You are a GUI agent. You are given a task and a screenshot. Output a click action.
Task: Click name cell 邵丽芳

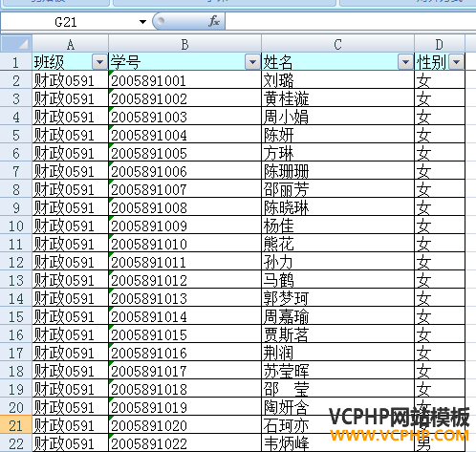pyautogui.click(x=337, y=189)
